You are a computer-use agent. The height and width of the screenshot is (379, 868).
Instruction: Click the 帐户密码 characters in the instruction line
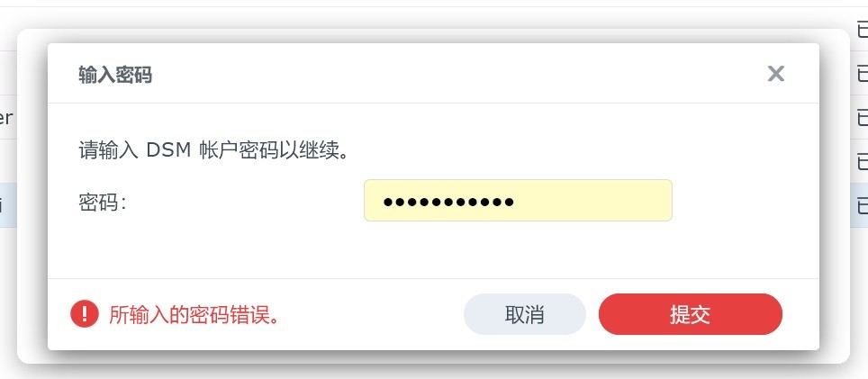238,150
